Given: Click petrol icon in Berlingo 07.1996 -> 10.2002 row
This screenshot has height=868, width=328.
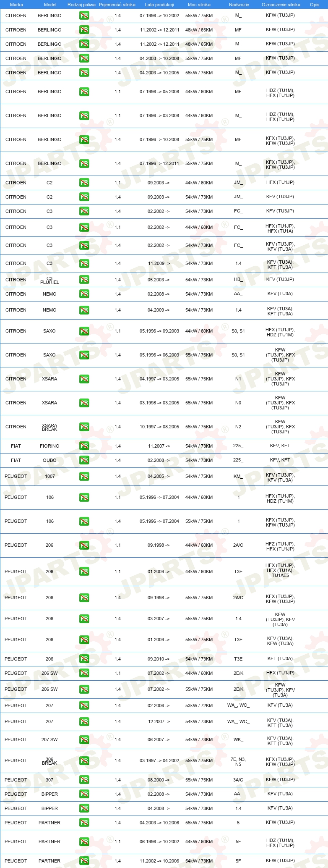Looking at the screenshot, I should (84, 16).
